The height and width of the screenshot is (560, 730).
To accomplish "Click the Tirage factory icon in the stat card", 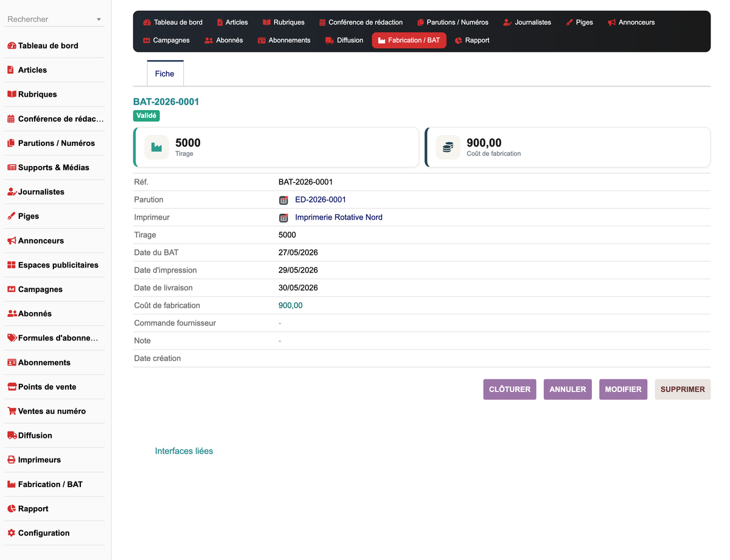I will coord(156,147).
